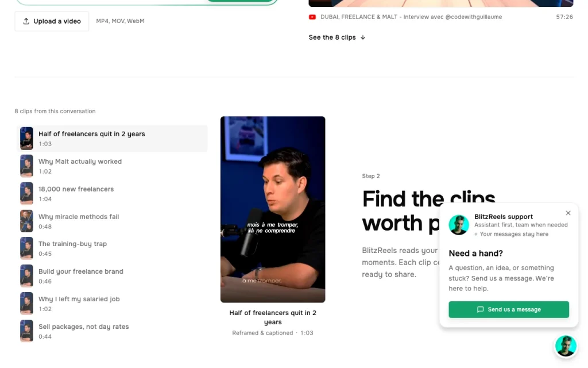Click the Upload a video button
The height and width of the screenshot is (368, 588).
52,21
